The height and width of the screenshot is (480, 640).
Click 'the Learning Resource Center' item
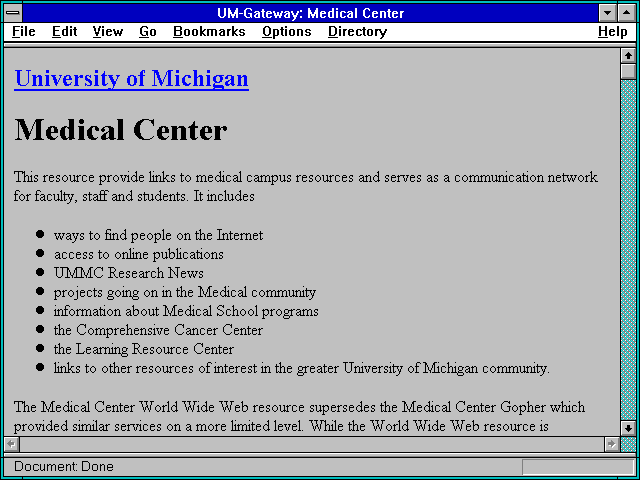coord(144,349)
